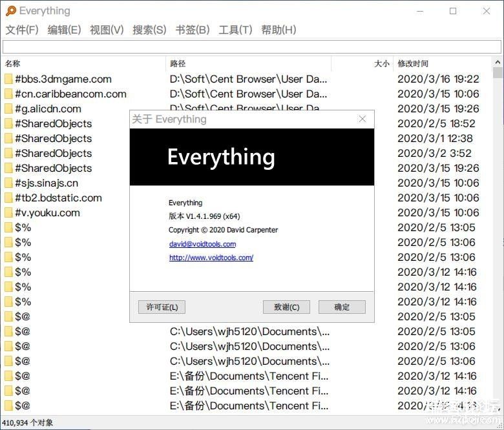Click the 致谢(C) button

[286, 307]
